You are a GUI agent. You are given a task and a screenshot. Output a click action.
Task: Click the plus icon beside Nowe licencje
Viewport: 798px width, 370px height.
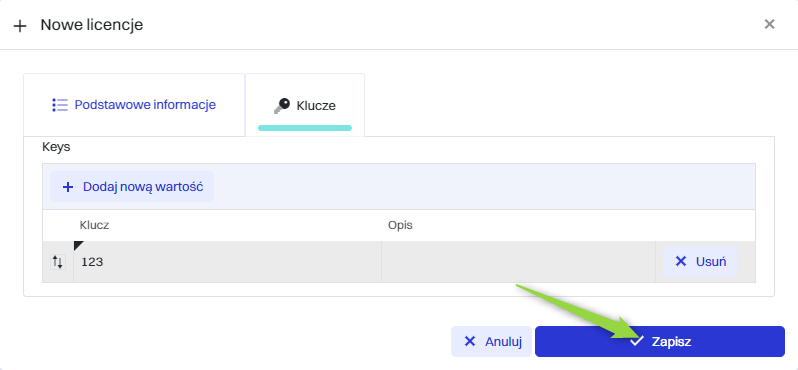[19, 26]
